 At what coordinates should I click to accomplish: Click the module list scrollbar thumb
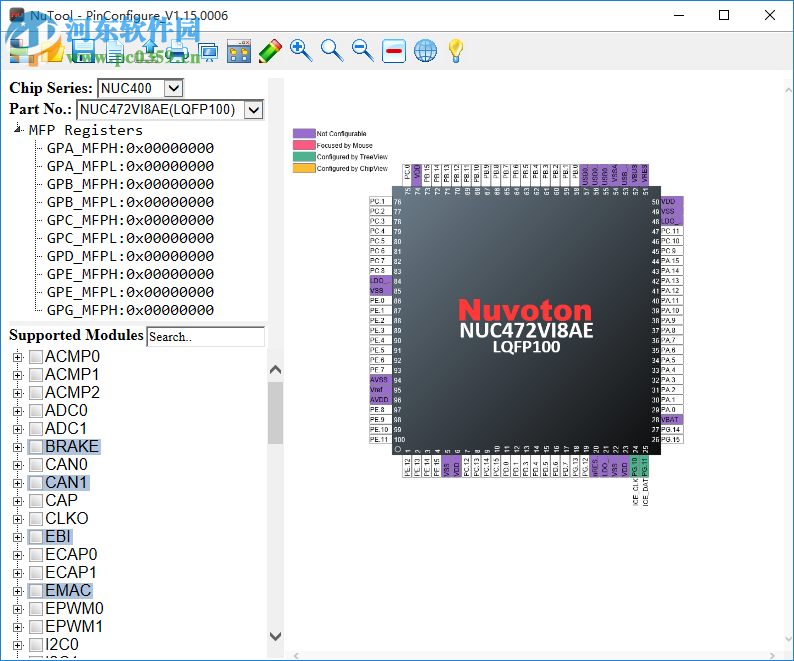[x=275, y=413]
